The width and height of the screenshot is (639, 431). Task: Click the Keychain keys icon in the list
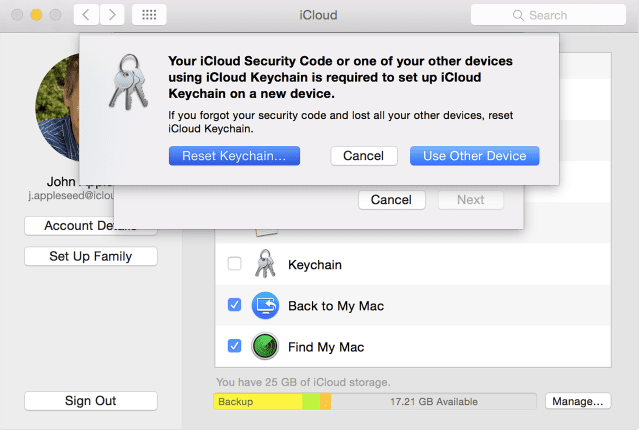pos(264,265)
